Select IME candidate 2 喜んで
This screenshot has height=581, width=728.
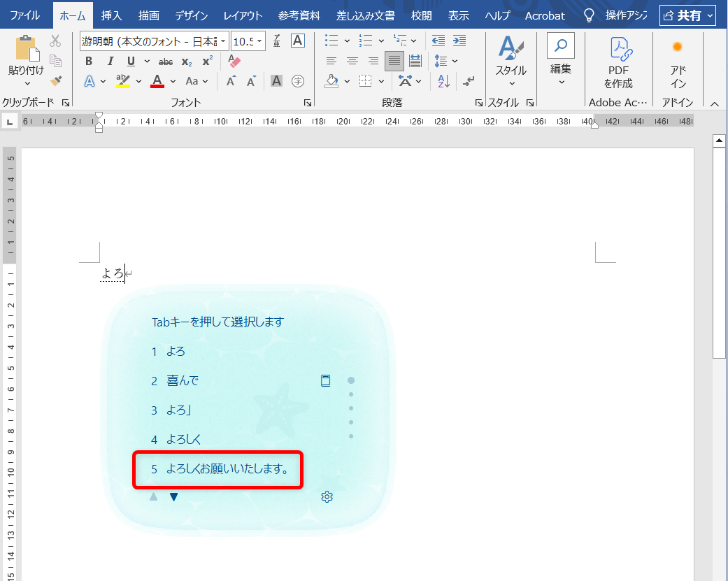tap(175, 381)
